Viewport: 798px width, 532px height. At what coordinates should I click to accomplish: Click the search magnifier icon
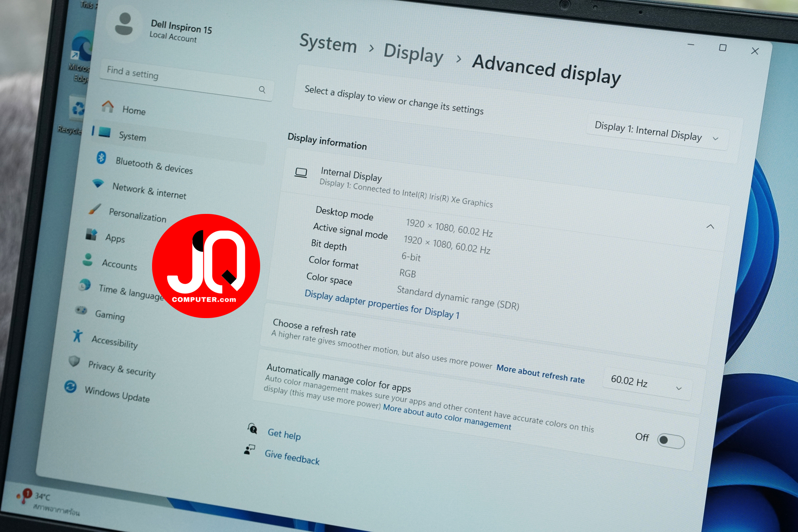[x=262, y=89]
